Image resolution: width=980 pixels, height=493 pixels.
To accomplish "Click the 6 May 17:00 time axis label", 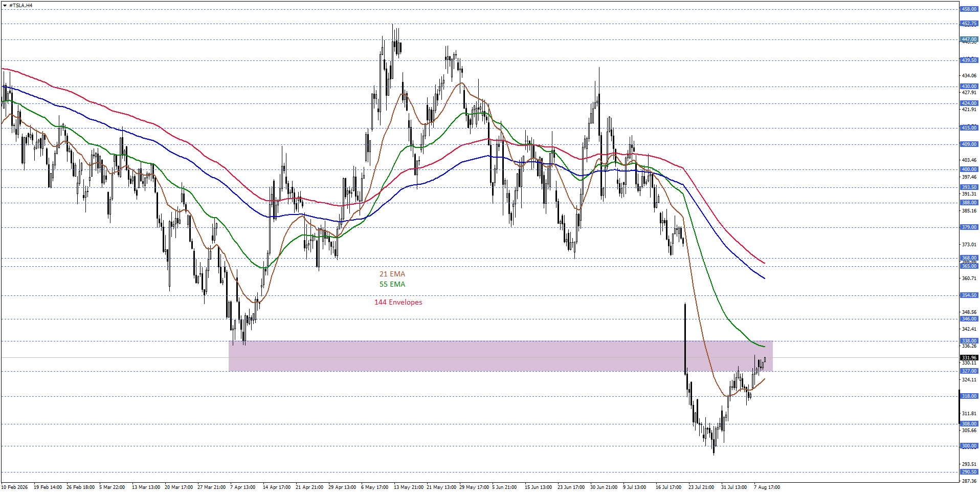I will click(x=374, y=487).
